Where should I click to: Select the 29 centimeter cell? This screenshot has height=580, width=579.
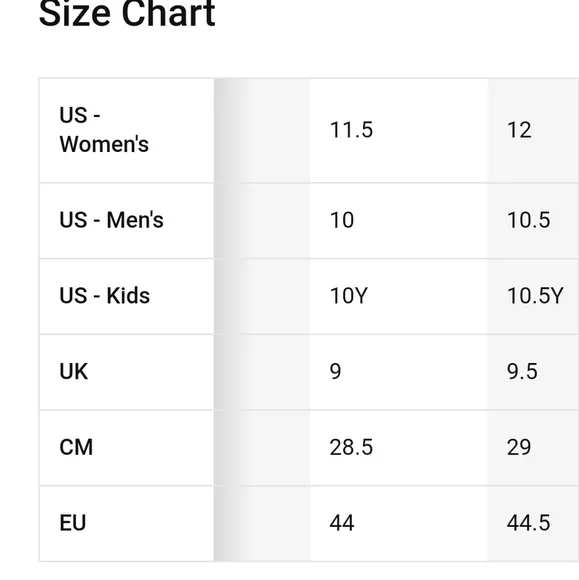(533, 448)
